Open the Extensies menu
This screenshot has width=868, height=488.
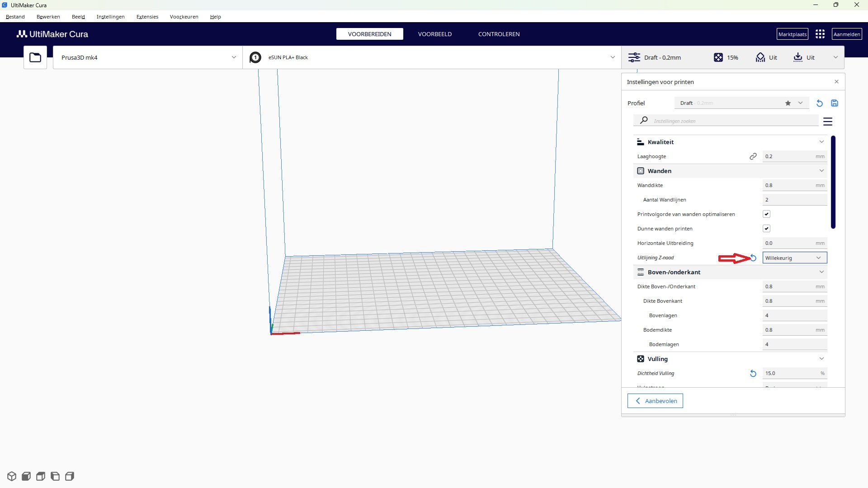tap(147, 17)
